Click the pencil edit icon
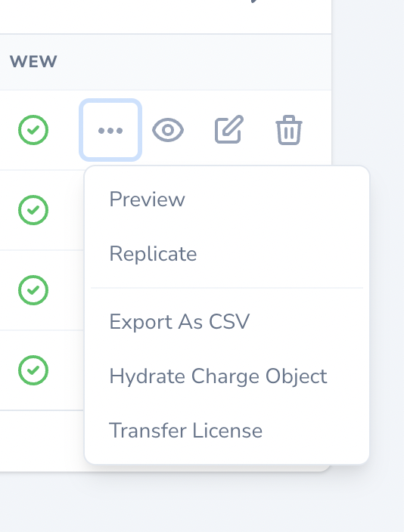The image size is (404, 532). 229,129
